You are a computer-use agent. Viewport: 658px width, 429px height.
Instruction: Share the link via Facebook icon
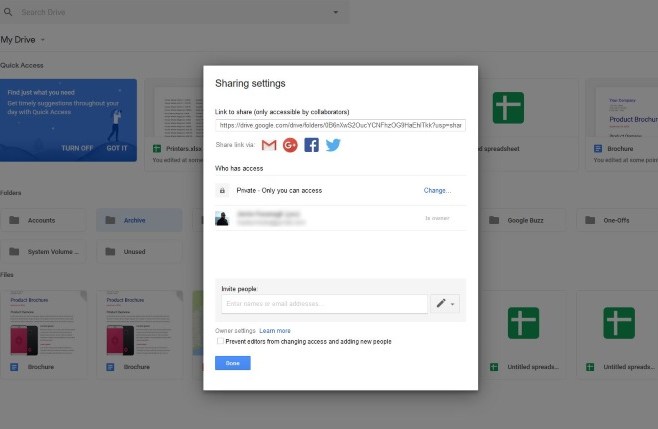(311, 145)
